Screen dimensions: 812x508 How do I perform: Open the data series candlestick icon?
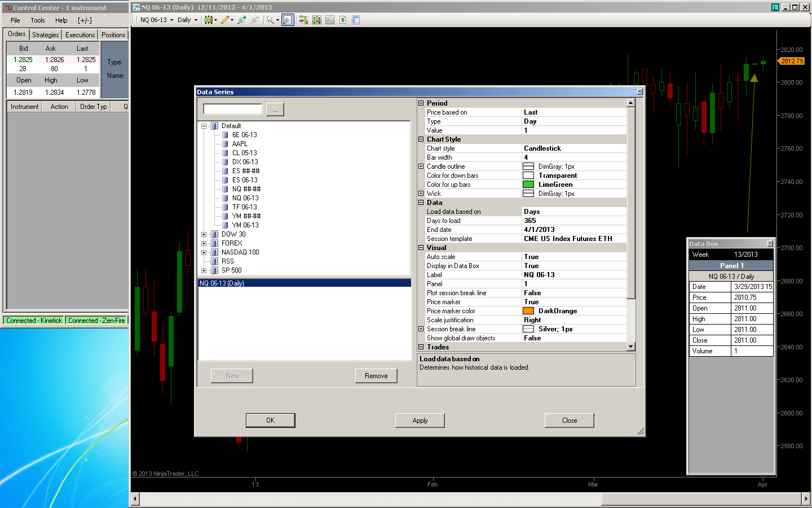point(317,20)
